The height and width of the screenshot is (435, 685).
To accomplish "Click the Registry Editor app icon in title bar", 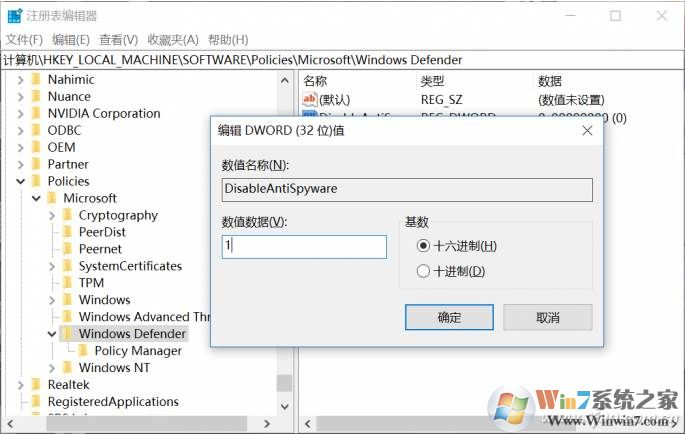I will coord(15,16).
